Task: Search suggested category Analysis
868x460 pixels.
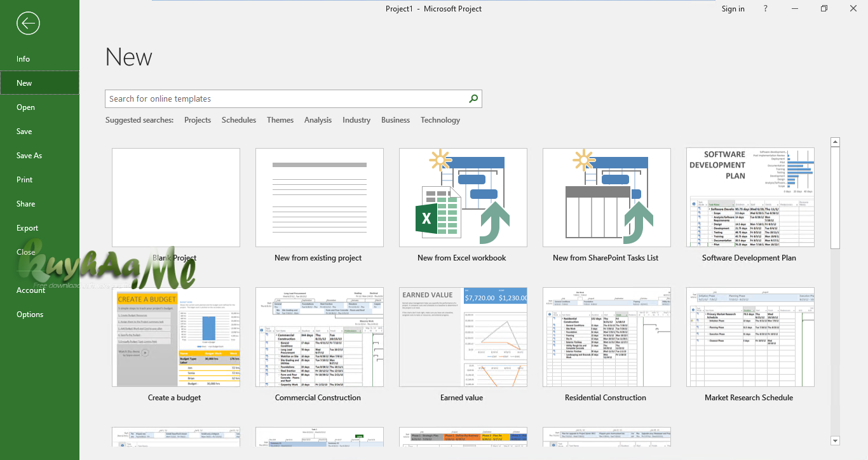Action: 318,120
